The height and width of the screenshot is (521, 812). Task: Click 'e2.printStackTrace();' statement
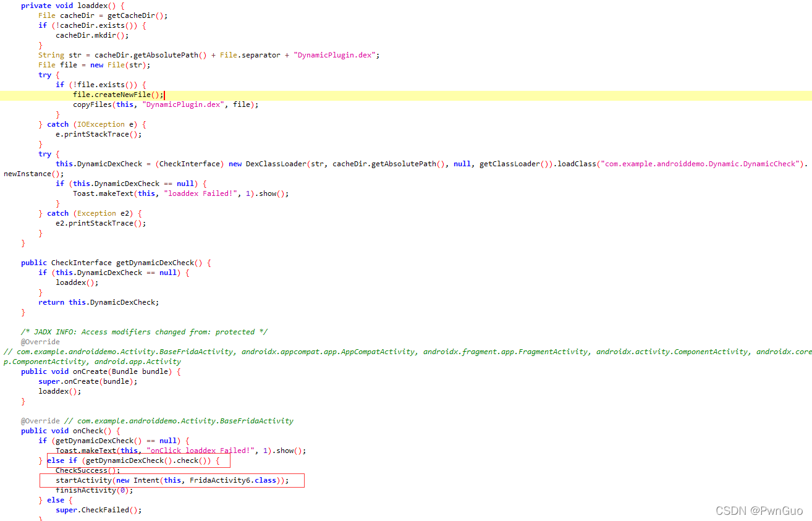coord(101,223)
